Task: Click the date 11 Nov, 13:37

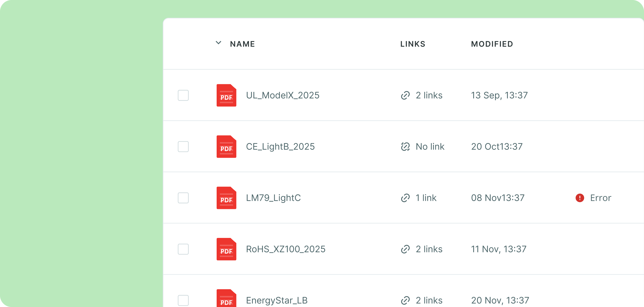Action: [x=499, y=250]
